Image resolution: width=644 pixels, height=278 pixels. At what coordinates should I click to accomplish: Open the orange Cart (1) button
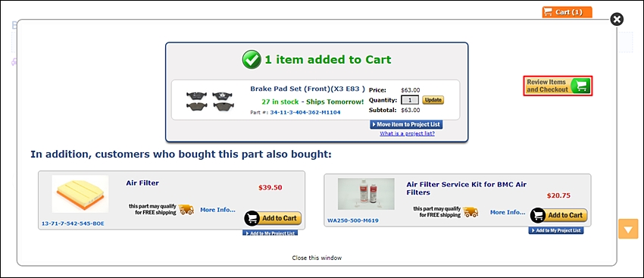pyautogui.click(x=567, y=12)
